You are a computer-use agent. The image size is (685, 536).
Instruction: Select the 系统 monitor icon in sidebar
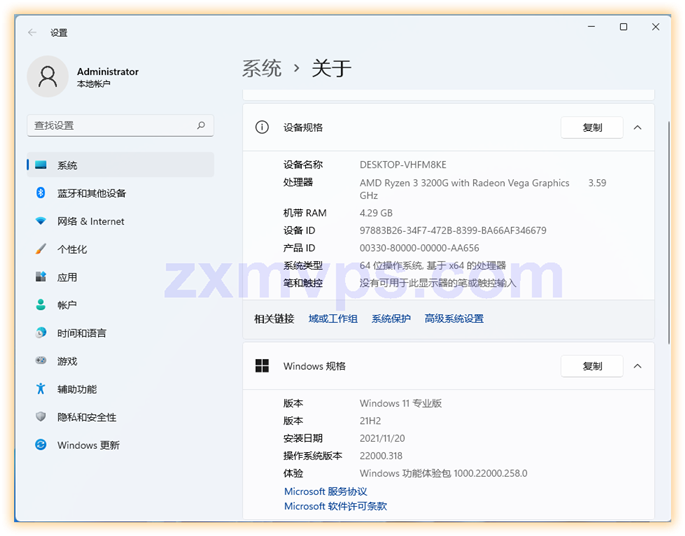[41, 165]
